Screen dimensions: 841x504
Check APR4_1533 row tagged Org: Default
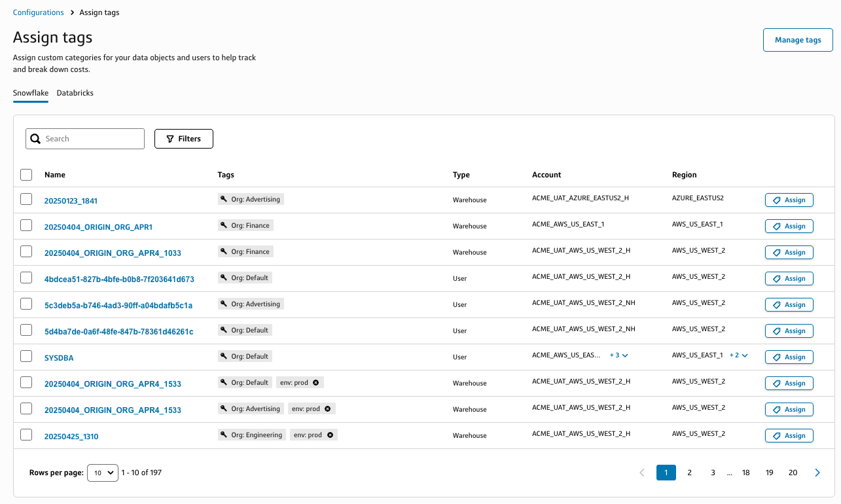click(26, 382)
